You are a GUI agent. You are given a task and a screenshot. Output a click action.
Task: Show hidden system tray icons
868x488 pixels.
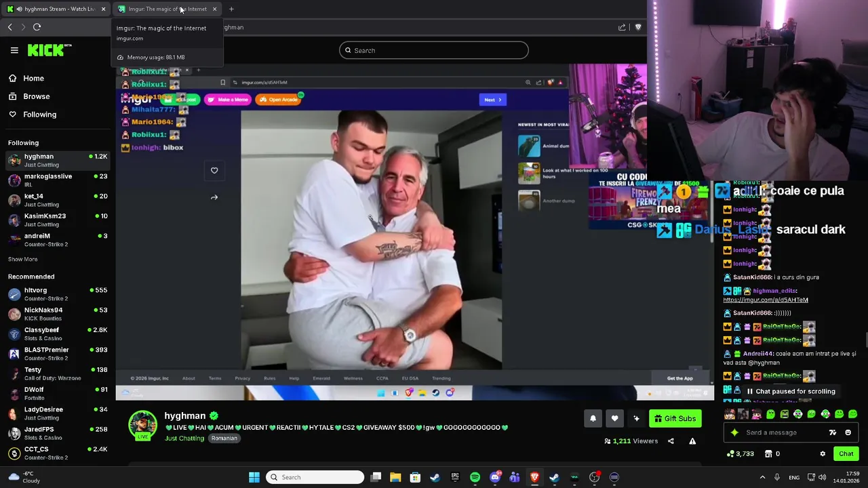762,477
